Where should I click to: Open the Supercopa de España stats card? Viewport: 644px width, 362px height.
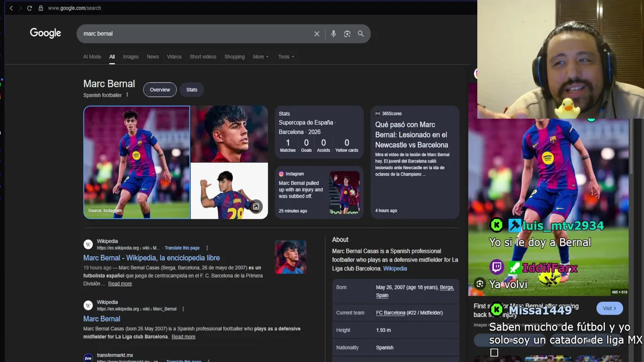[x=319, y=132]
